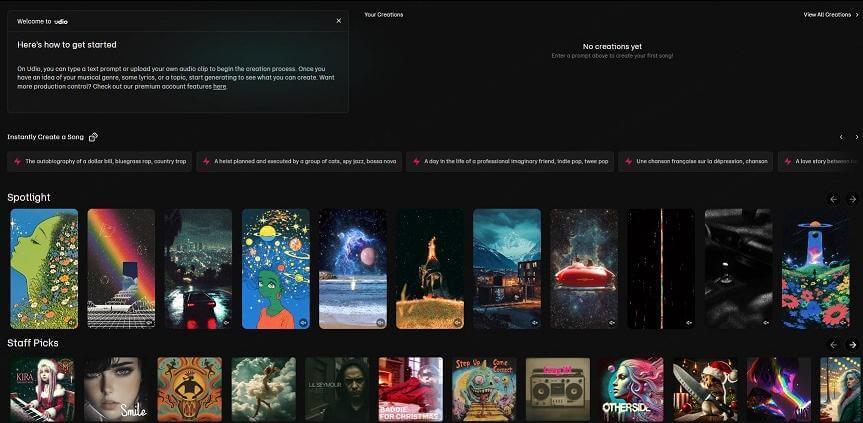
Task: Toggle sound on green face flowers card
Action: tap(72, 322)
